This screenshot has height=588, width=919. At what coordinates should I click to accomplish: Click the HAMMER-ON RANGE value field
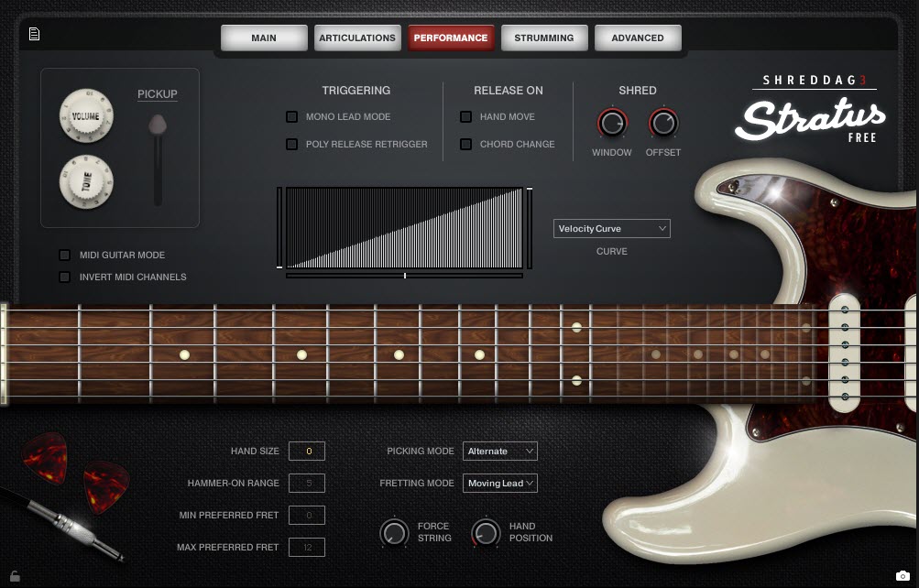[x=307, y=484]
